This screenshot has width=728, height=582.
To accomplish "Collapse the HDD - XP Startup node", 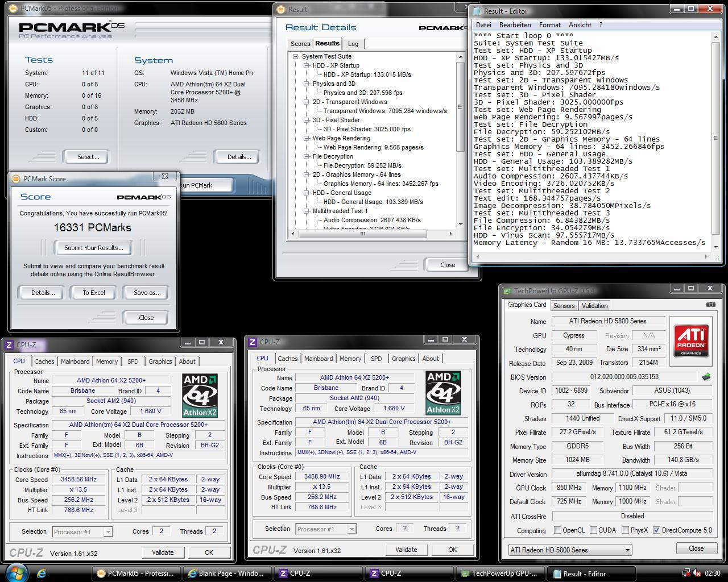I will [x=307, y=65].
